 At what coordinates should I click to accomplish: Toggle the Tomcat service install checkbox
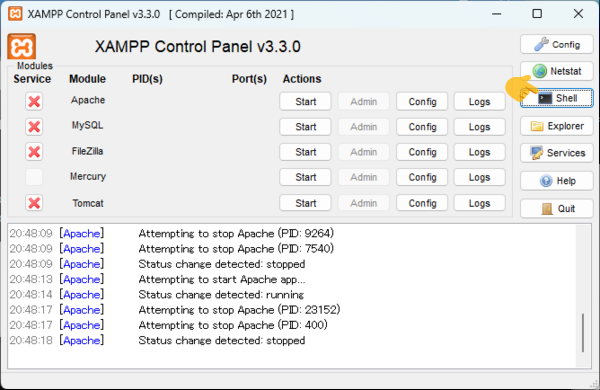34,203
